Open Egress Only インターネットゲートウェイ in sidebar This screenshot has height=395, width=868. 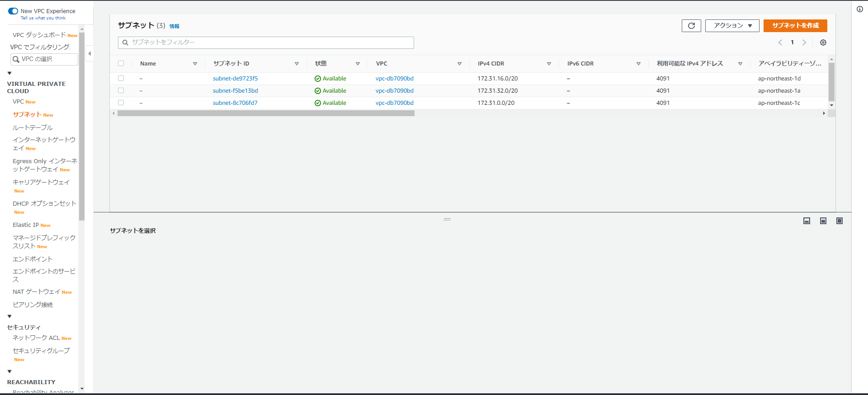tap(45, 165)
